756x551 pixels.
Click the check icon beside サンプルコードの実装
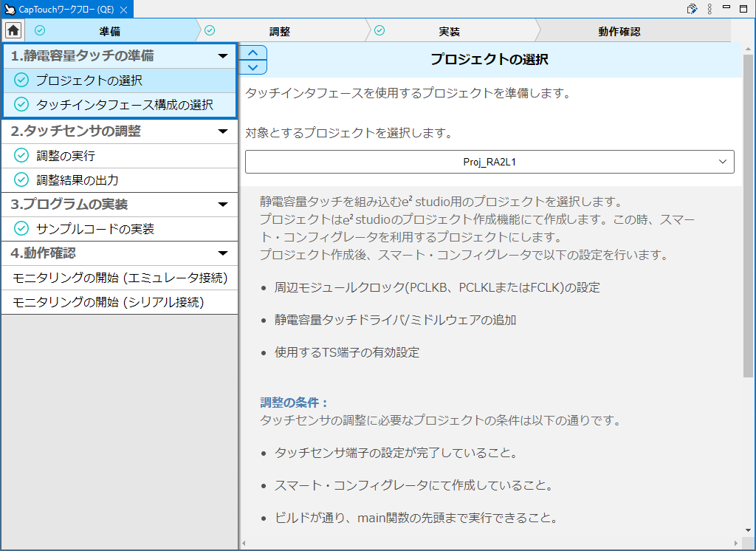pyautogui.click(x=21, y=229)
